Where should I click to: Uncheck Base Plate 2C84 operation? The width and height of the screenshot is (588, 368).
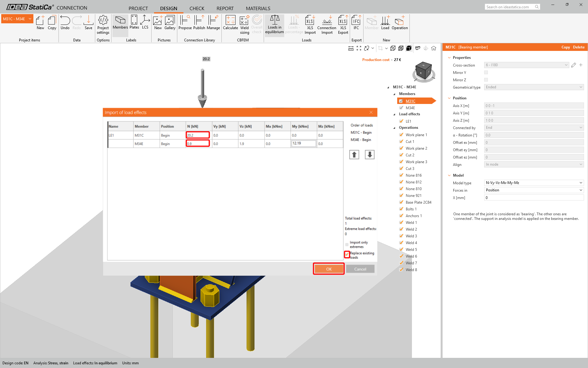(401, 202)
